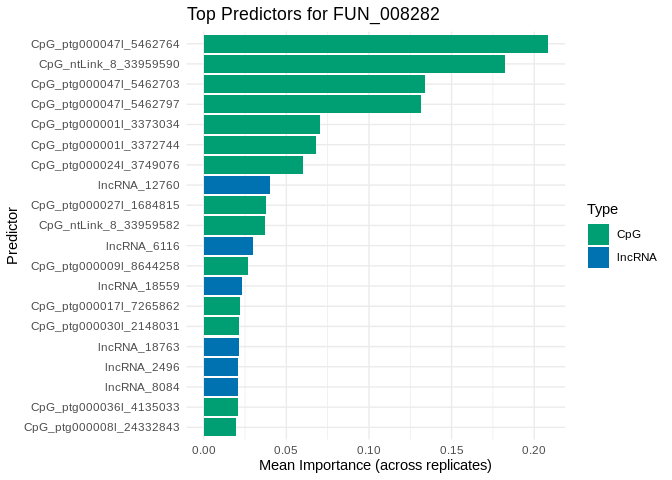Click the CpG_ptg000047l_5462764 bar
The image size is (672, 480).
[375, 44]
